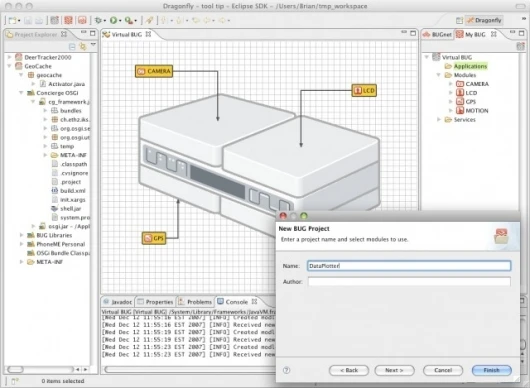530x388 pixels.
Task: Click the CAMERA module label in the diagram
Action: point(154,71)
